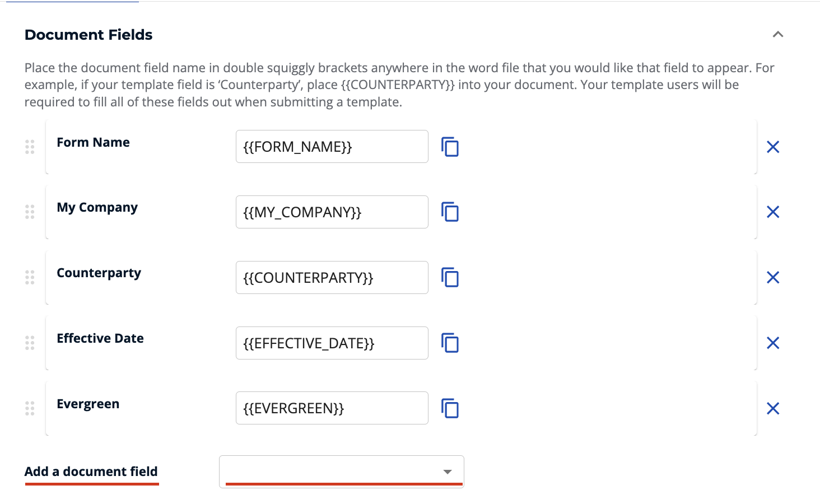This screenshot has height=504, width=820.
Task: Copy the {{EVERGREEN}} field code
Action: coord(449,408)
